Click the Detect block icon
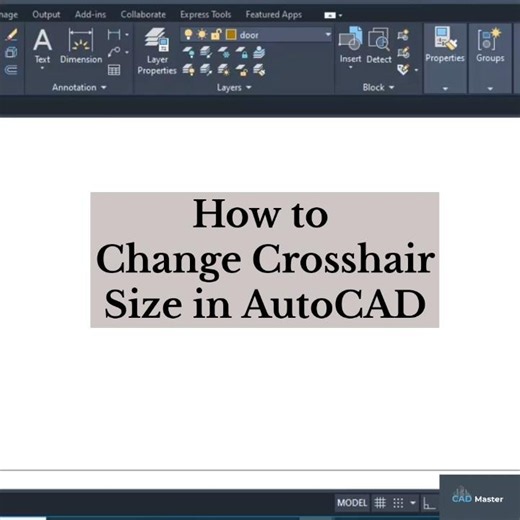 click(x=379, y=45)
